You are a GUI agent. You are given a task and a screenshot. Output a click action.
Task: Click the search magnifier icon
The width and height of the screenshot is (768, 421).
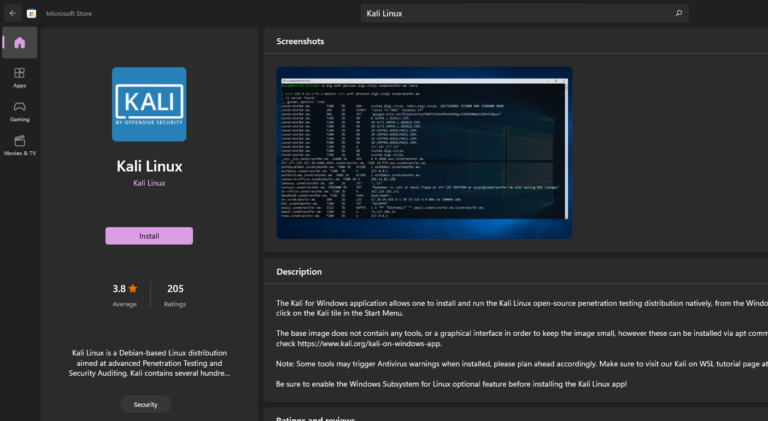(x=678, y=13)
